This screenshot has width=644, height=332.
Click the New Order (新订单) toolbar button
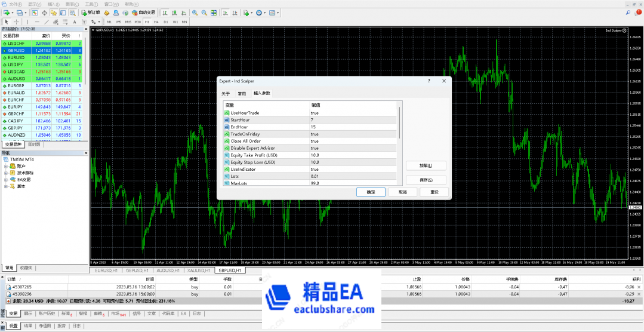(90, 13)
